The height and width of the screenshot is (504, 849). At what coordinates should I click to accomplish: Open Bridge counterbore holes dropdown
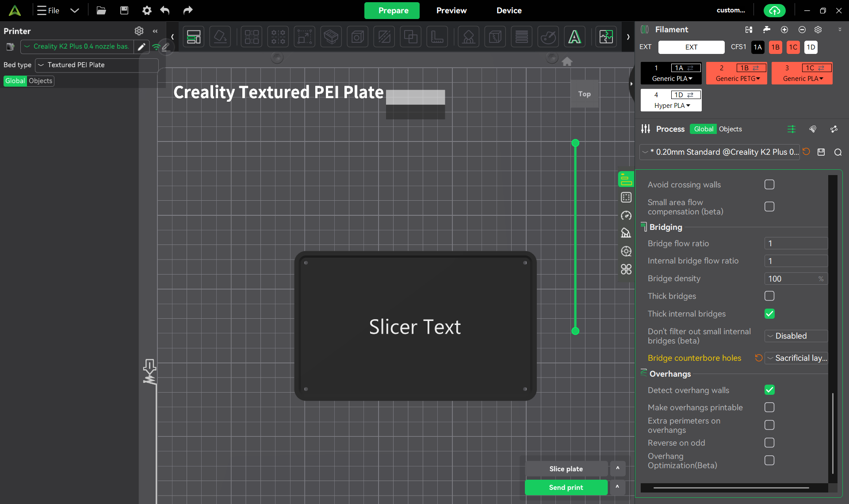[796, 358]
